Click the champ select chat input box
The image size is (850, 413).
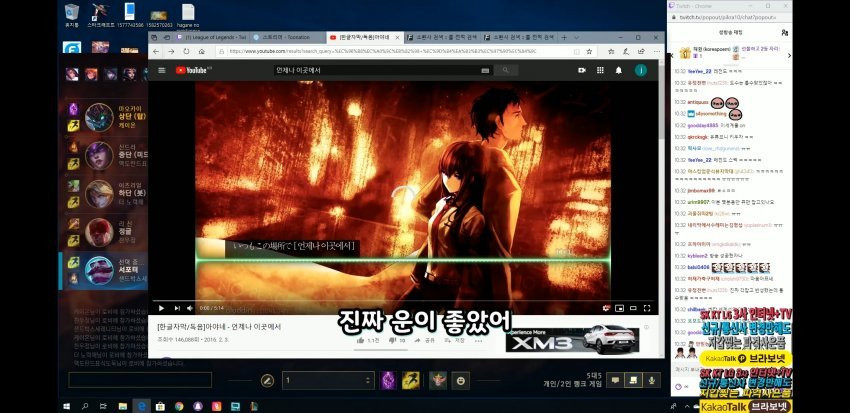coord(140,380)
